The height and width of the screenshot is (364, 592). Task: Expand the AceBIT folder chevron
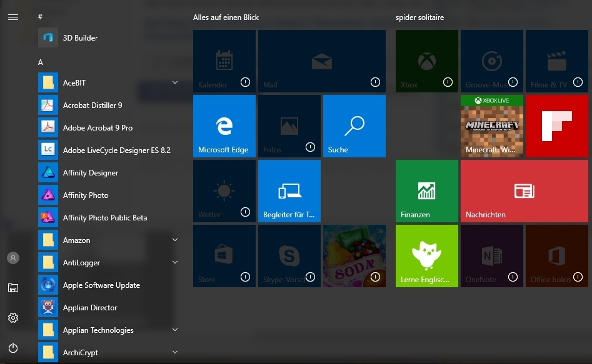point(175,82)
